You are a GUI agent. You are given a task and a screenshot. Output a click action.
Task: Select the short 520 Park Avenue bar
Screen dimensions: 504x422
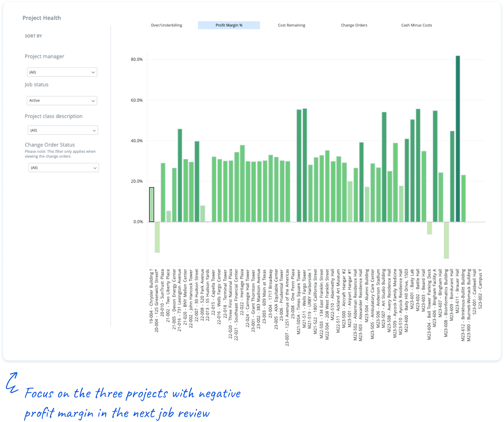pos(202,214)
